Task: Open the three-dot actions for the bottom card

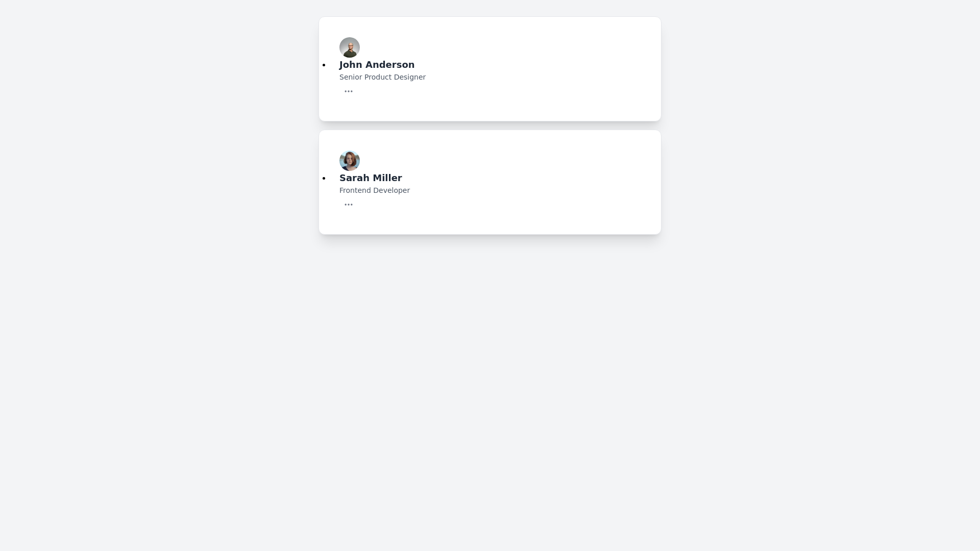Action: pos(349,204)
